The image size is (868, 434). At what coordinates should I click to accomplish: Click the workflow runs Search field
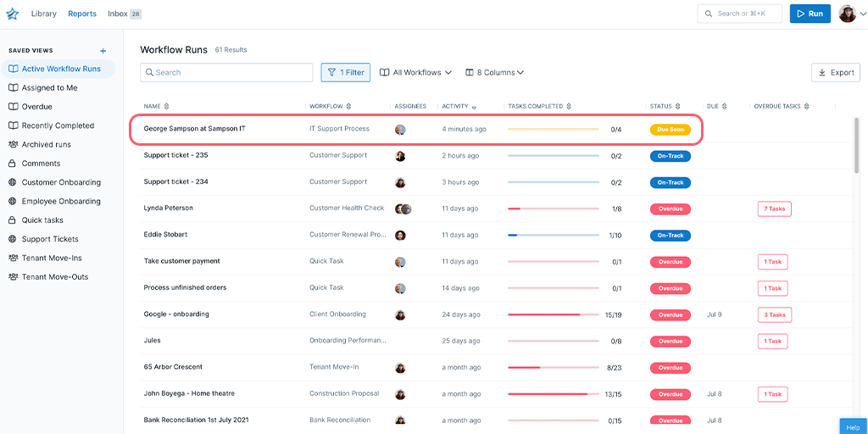[x=226, y=73]
